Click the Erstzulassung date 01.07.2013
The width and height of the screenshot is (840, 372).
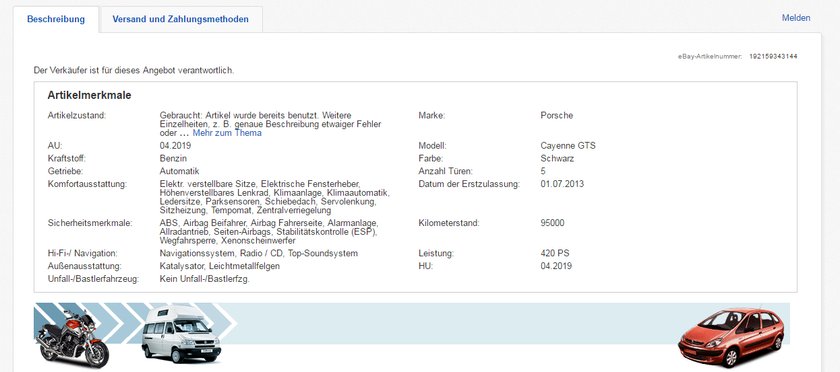(x=562, y=184)
